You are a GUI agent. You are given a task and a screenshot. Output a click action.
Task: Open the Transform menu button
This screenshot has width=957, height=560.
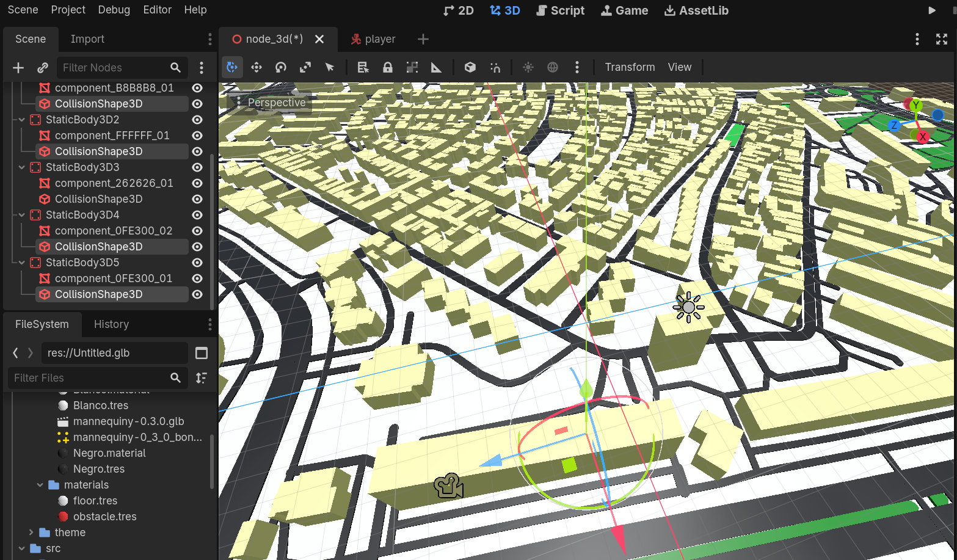tap(630, 67)
